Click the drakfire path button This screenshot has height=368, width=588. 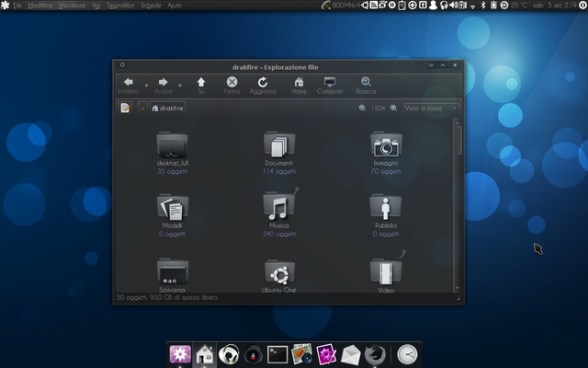point(167,109)
